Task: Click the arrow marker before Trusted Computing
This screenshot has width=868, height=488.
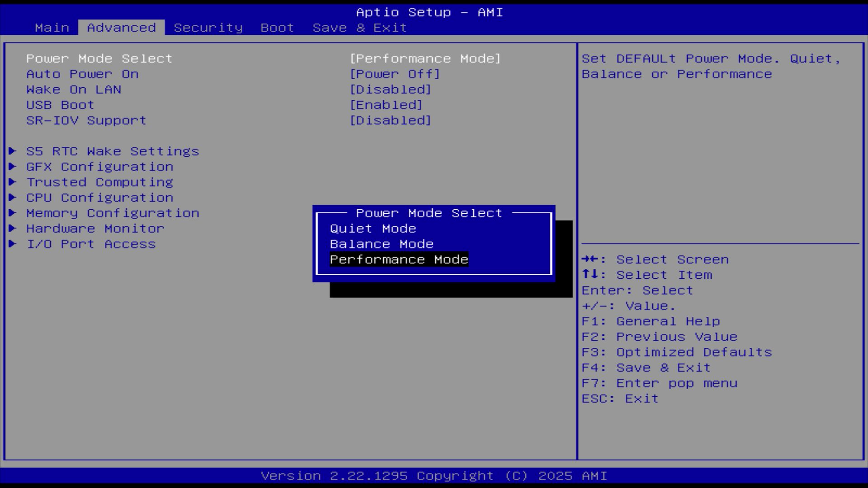Action: click(x=13, y=182)
